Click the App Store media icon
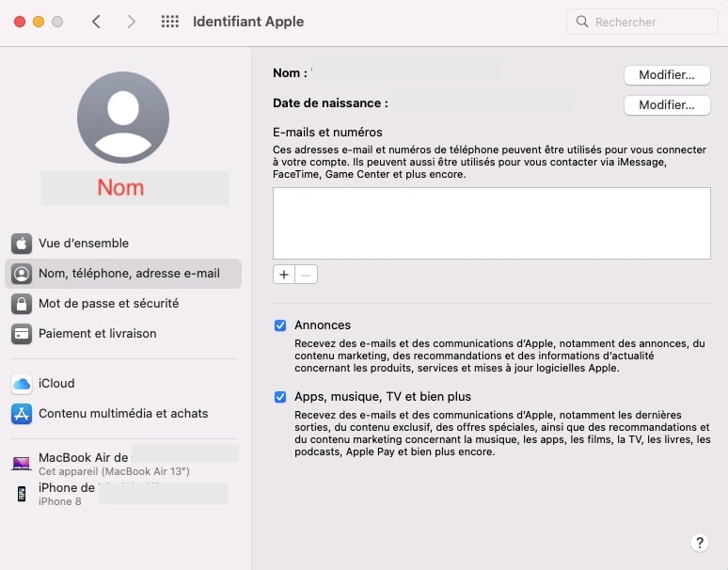 pyautogui.click(x=22, y=414)
